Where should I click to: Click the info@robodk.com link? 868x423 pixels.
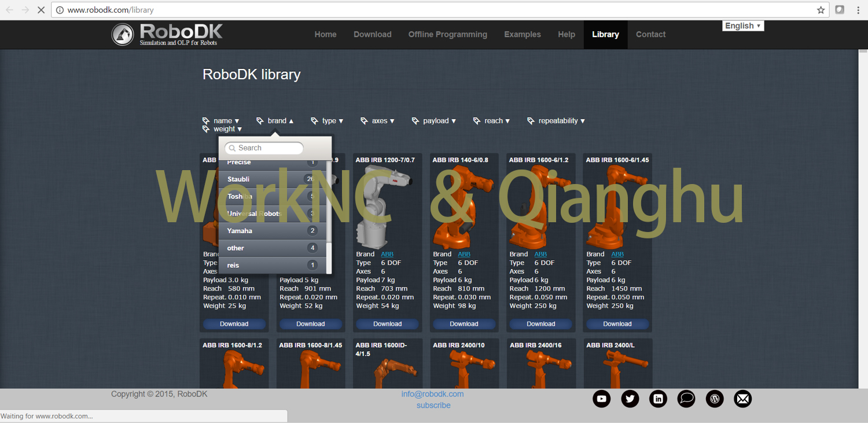point(433,394)
